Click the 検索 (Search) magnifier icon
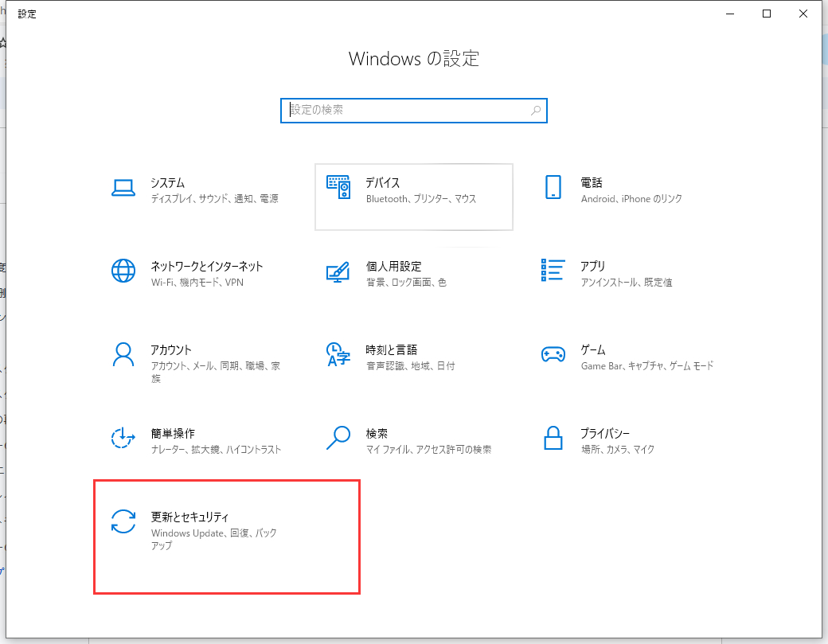Viewport: 828px width, 644px height. 338,439
